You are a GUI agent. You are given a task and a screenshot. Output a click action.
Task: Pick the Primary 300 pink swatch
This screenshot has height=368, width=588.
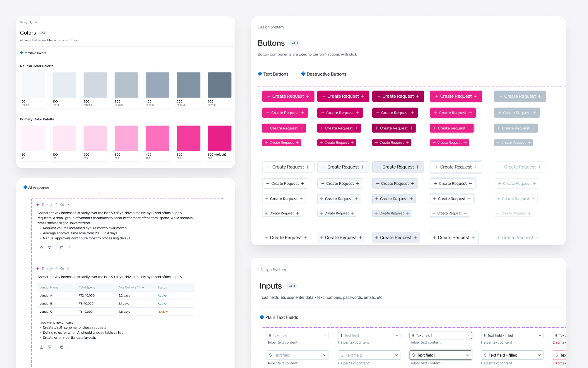[126, 138]
